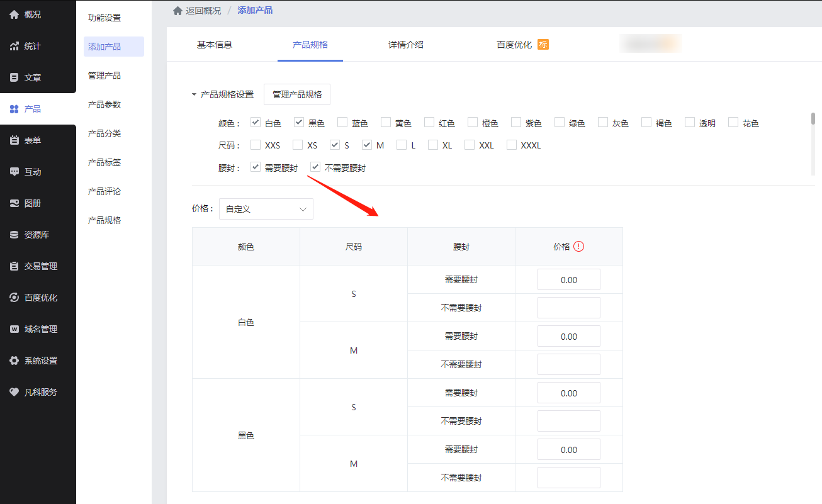Click price field for 白色 M 不需要腰封
Image resolution: width=822 pixels, height=504 pixels.
[569, 365]
